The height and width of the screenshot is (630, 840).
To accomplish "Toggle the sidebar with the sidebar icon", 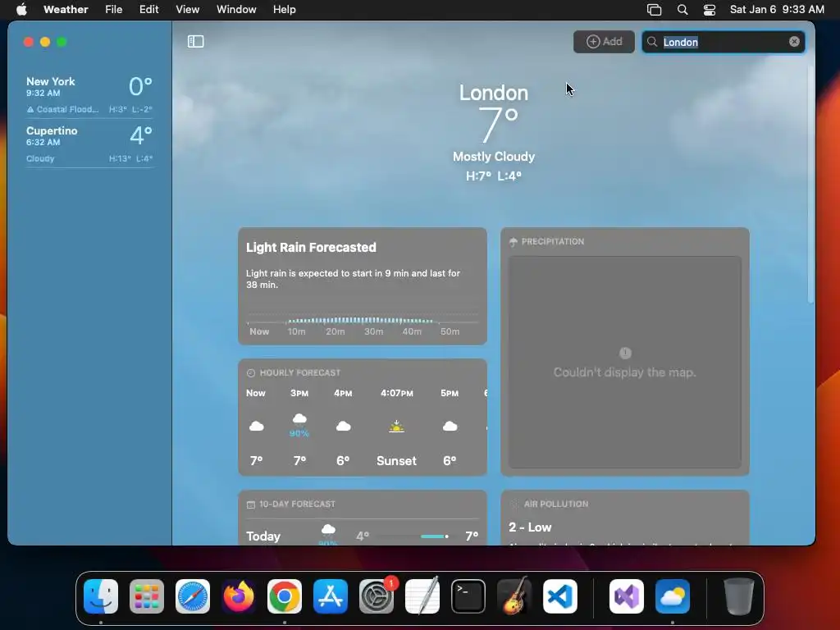I will (195, 41).
